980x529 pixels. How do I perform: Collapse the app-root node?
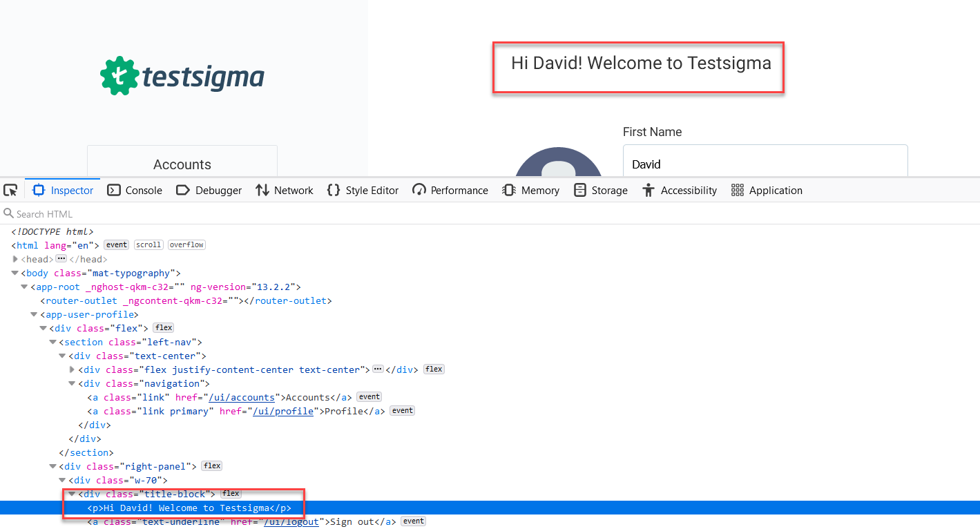25,287
